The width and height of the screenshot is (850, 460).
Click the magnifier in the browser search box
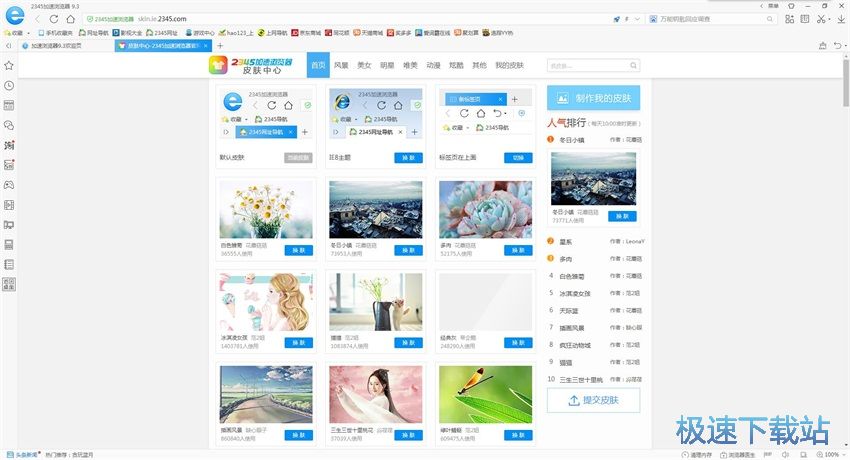pyautogui.click(x=770, y=19)
